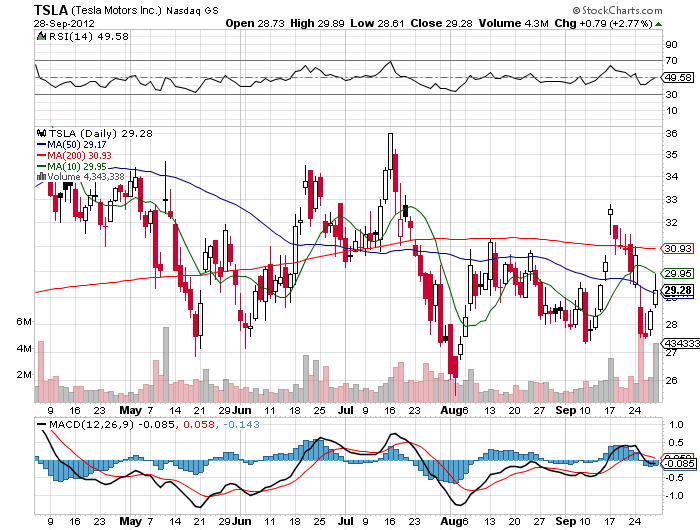Screen dimensions: 700x530
Task: Click the RSI 49.58 value tag
Action: [x=678, y=77]
